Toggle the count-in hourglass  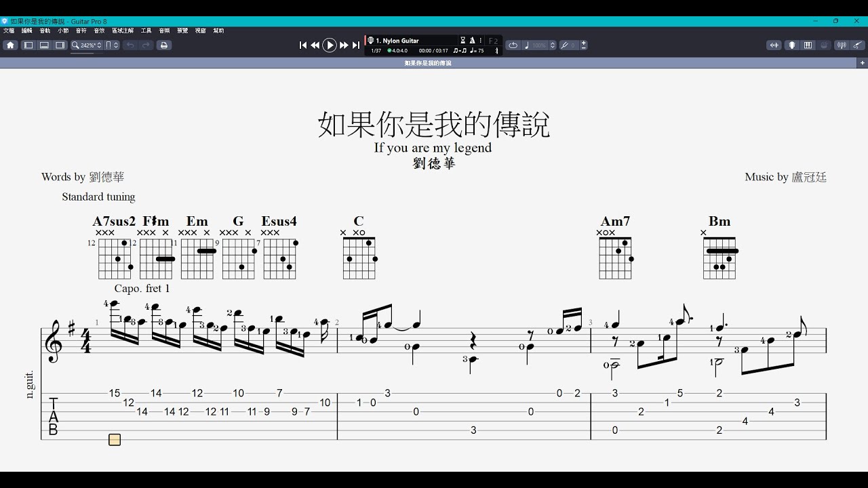click(x=463, y=41)
